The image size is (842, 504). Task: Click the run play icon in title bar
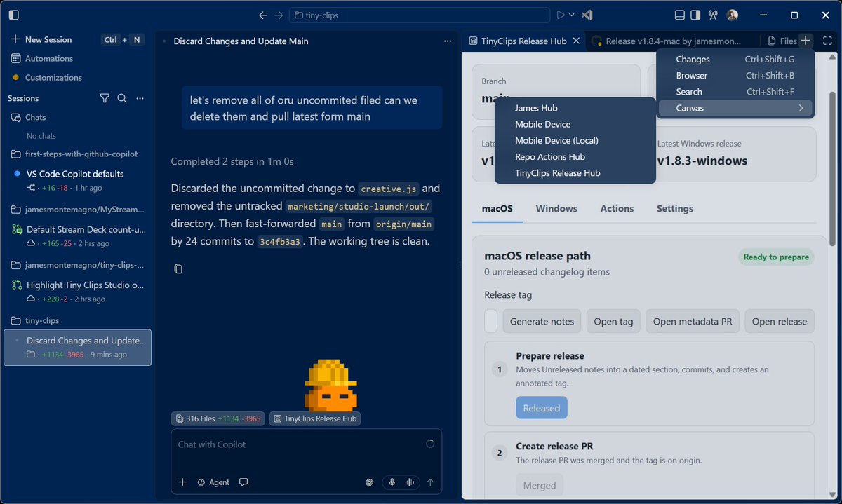[561, 15]
